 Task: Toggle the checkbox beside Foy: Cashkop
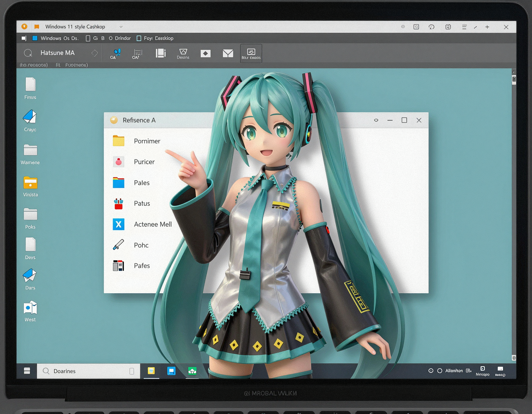139,38
